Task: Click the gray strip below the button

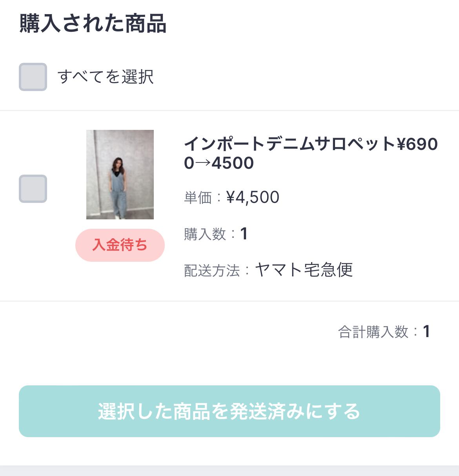Action: coord(229,471)
